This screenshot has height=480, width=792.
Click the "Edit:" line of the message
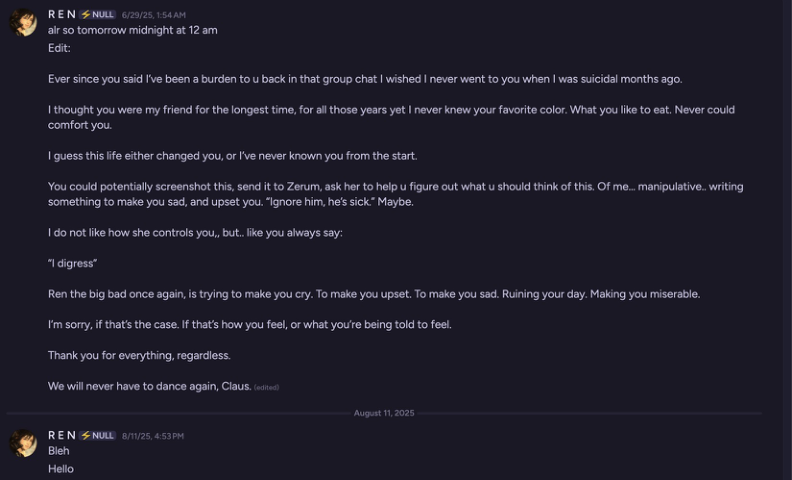point(59,47)
